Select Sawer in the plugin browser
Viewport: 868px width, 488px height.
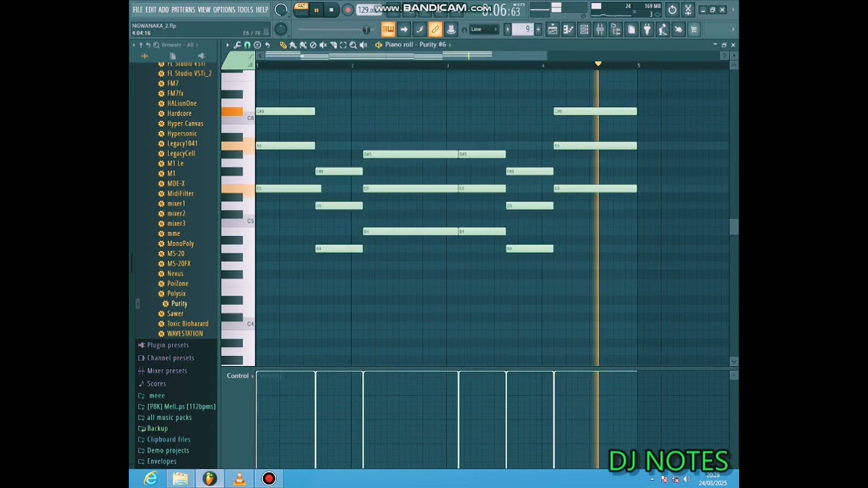pyautogui.click(x=175, y=314)
